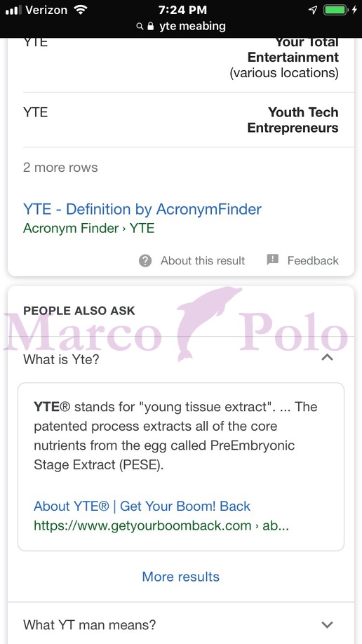Screen dimensions: 362x644
Task: Tap the Wi-Fi icon in the status bar
Action: pos(81,10)
